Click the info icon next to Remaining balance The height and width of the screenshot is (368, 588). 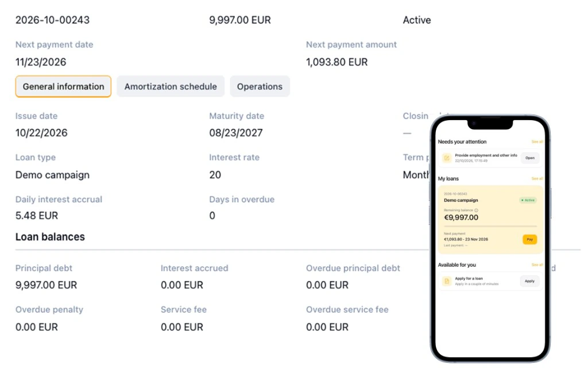476,210
